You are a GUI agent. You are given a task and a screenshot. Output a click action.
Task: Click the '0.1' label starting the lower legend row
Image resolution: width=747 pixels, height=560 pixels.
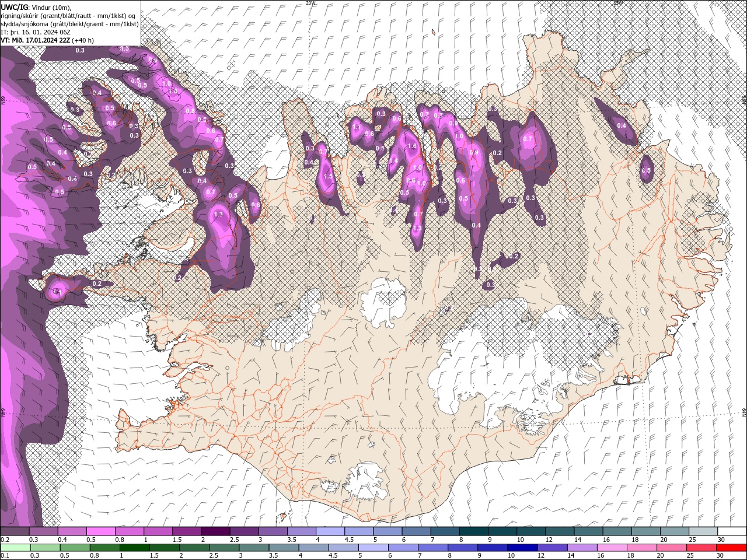pos(5,556)
